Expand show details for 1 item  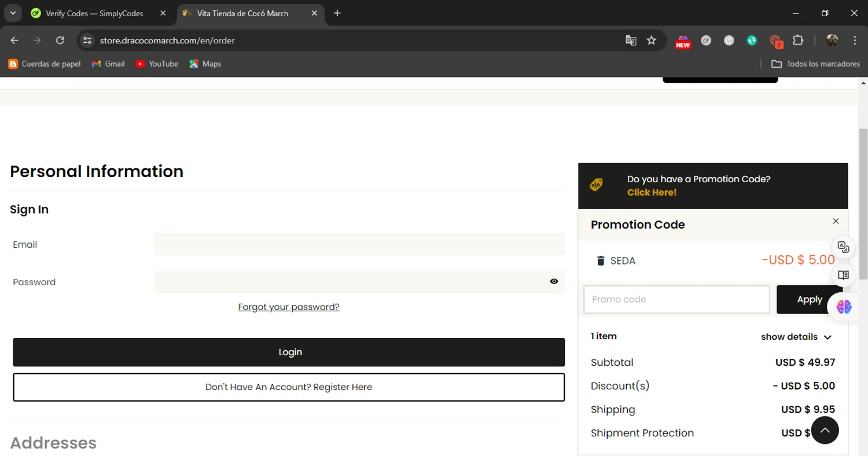coord(796,337)
